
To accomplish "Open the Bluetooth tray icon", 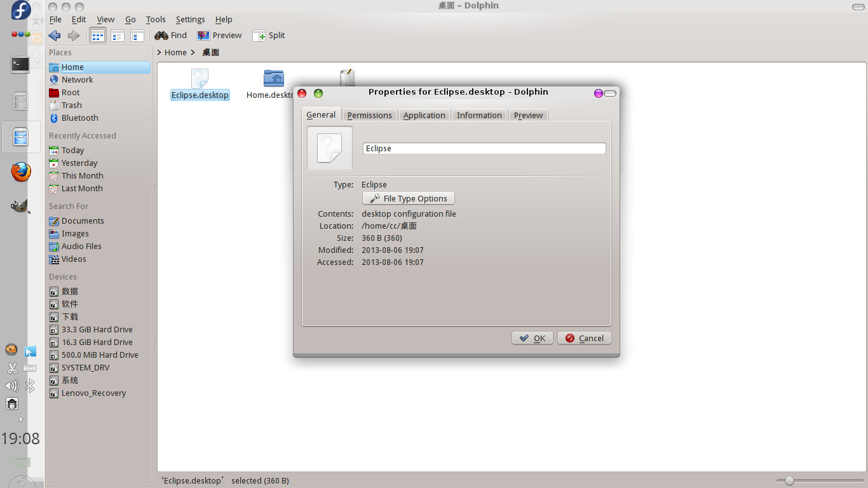I will (30, 386).
